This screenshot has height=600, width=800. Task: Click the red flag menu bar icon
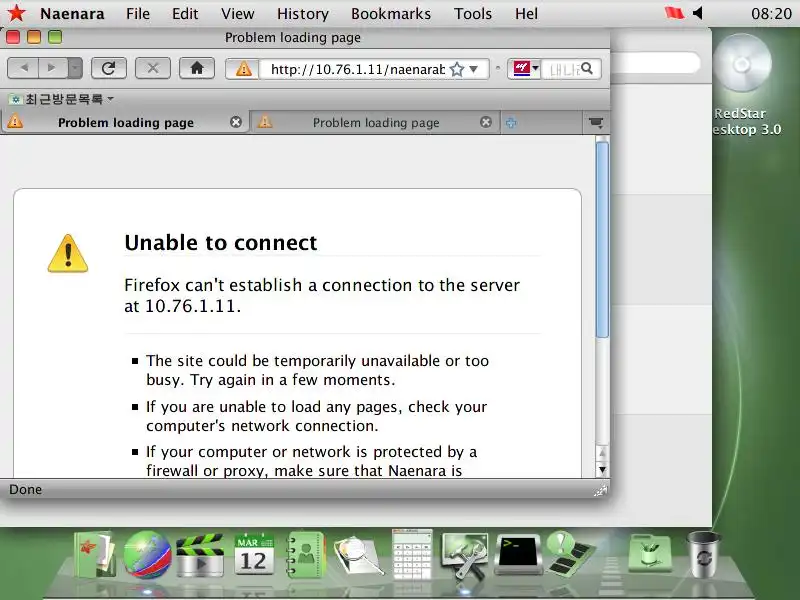tap(674, 13)
